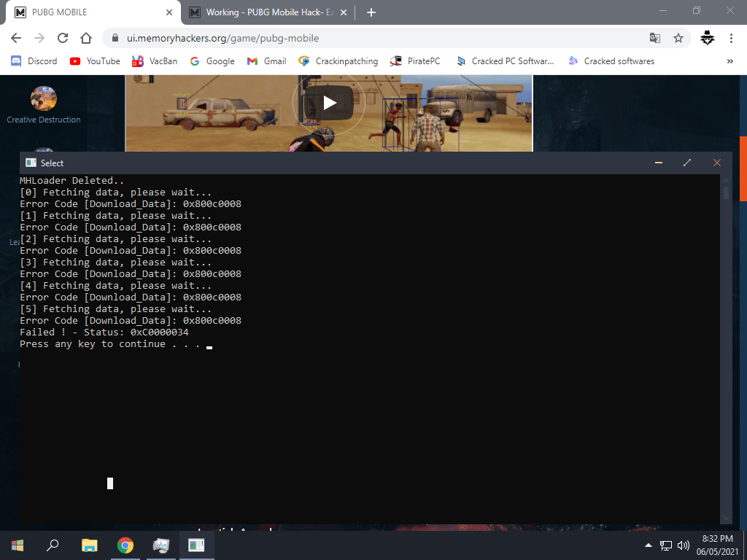The height and width of the screenshot is (560, 747).
Task: Click the address bar URL
Action: [222, 38]
